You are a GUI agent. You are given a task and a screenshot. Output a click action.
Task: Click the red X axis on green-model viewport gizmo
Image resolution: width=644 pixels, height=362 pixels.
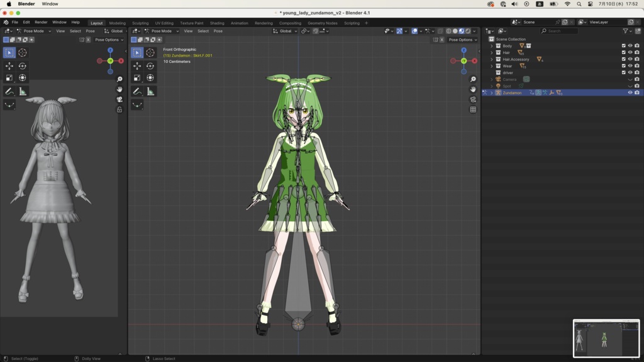[474, 61]
